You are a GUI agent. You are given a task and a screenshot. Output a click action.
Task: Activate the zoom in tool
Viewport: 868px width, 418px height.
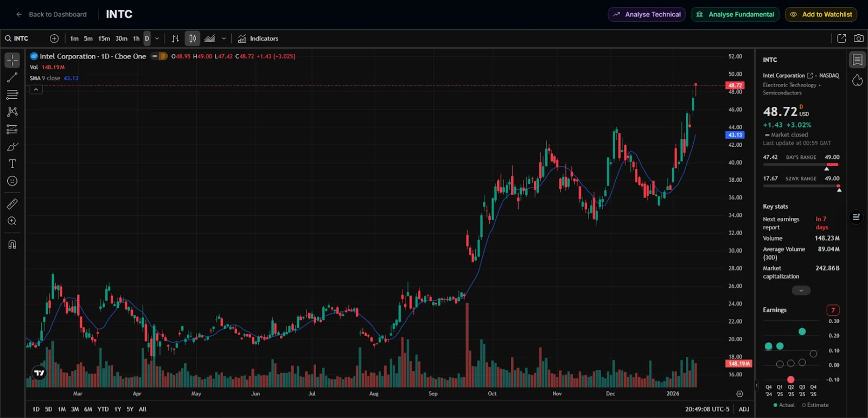pos(12,221)
